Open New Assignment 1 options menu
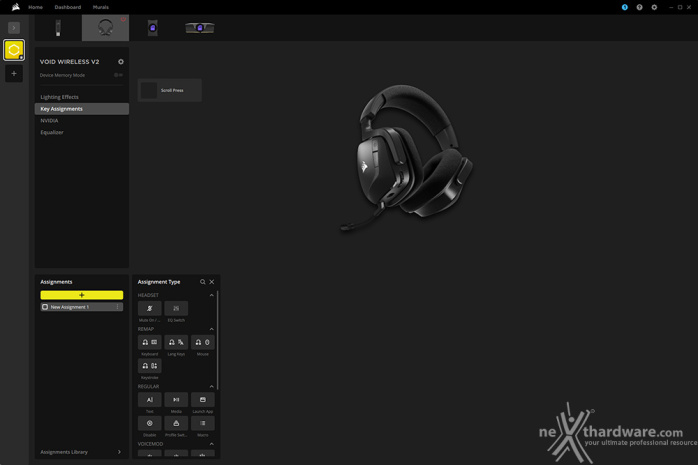 pyautogui.click(x=118, y=307)
